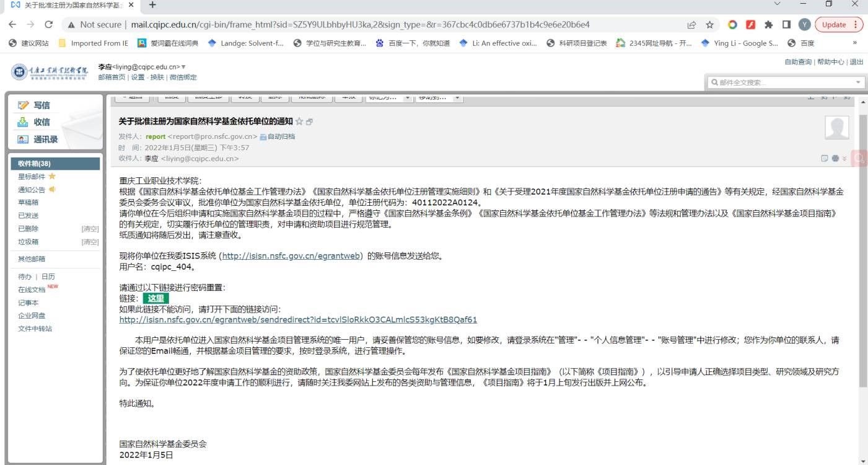Open the Y profile avatar
The image size is (868, 465).
[x=804, y=25]
